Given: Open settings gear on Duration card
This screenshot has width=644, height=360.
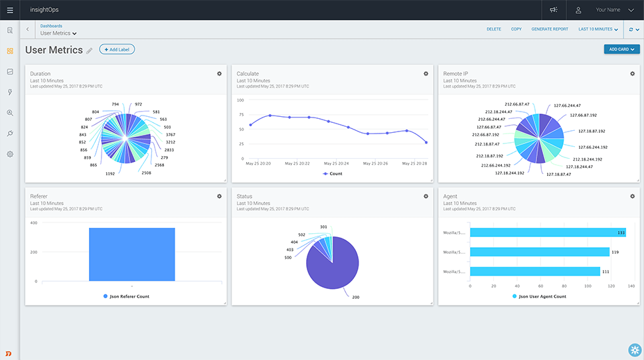Looking at the screenshot, I should (x=219, y=74).
